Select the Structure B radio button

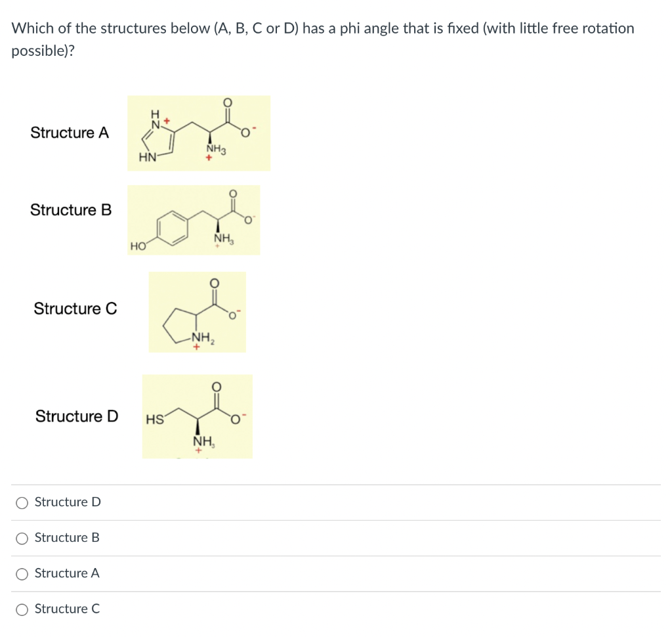coord(22,538)
